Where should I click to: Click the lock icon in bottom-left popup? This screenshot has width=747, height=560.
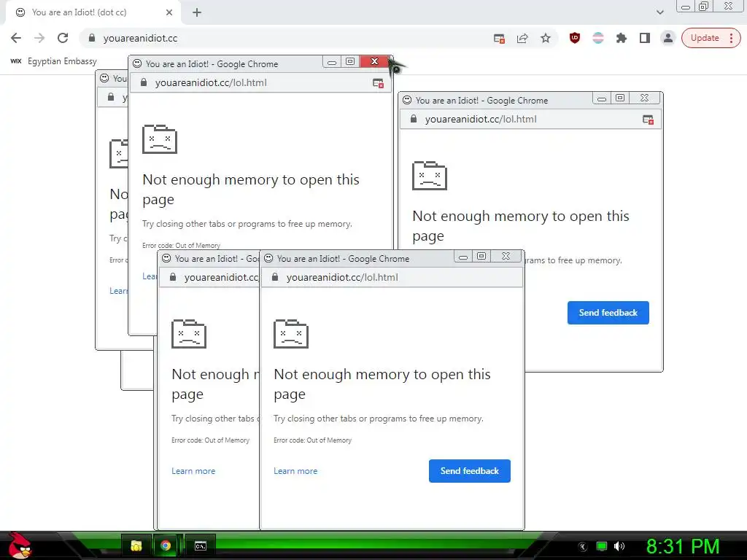coord(173,277)
